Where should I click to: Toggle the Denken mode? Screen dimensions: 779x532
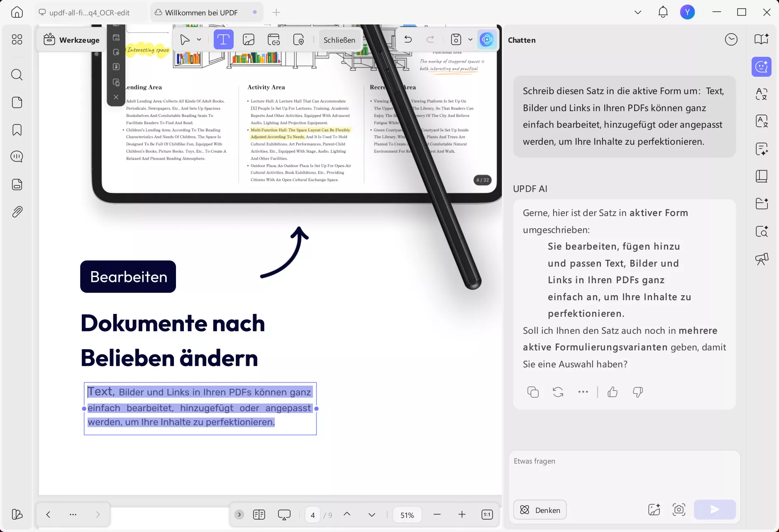[x=540, y=510]
